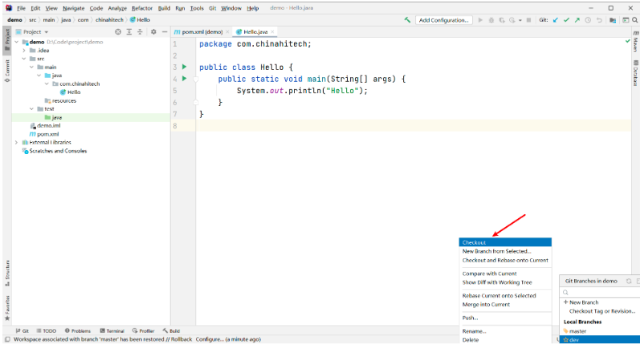
Task: Open the Refactor menu
Action: tap(142, 8)
